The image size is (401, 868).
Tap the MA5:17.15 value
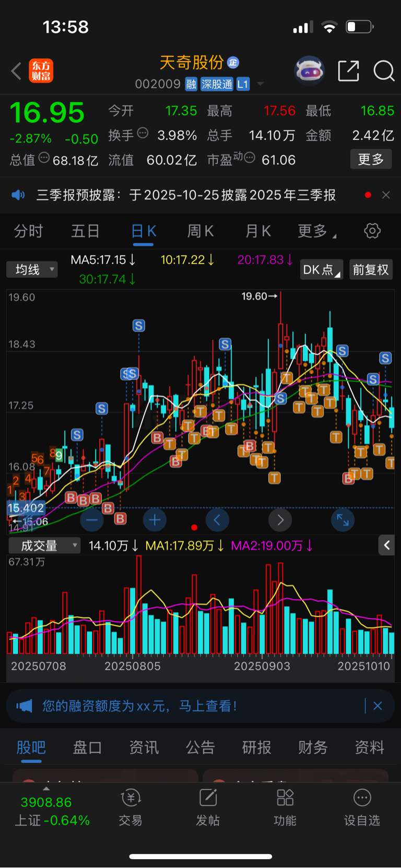[103, 259]
